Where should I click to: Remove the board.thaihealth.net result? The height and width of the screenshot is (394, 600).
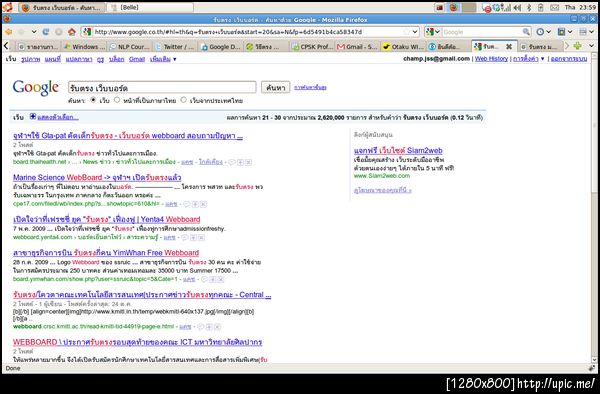click(248, 162)
